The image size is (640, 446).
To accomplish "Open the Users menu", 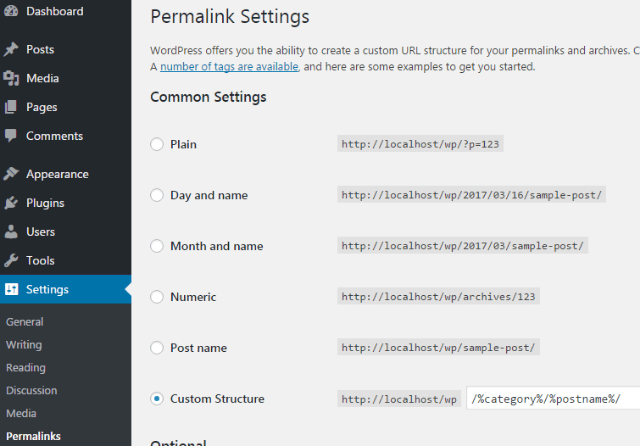I will pyautogui.click(x=40, y=232).
